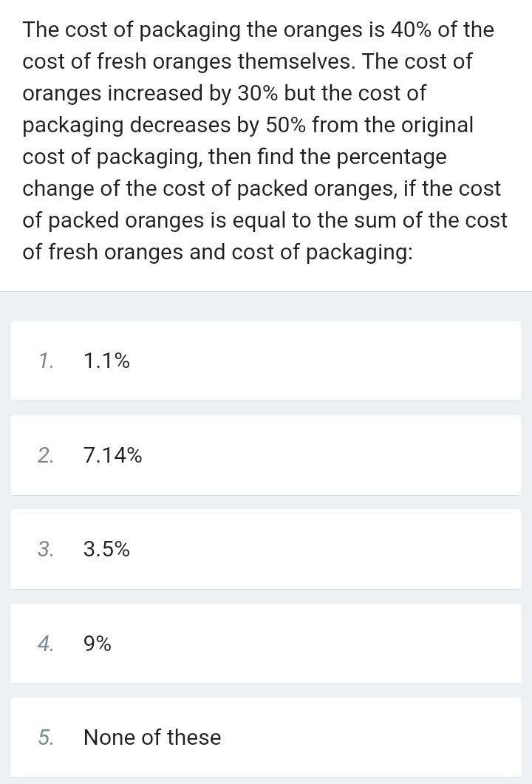Click the second answer card
The height and width of the screenshot is (784, 532).
pyautogui.click(x=266, y=456)
